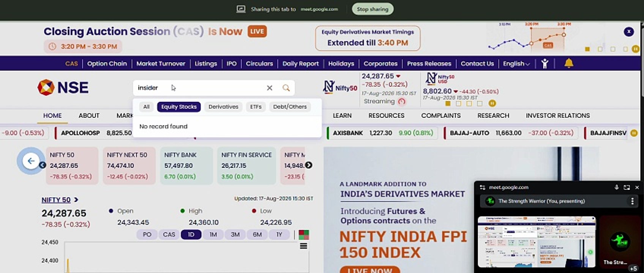Screen dimensions: 644x273
Task: Click the NSE logo
Action: click(63, 88)
